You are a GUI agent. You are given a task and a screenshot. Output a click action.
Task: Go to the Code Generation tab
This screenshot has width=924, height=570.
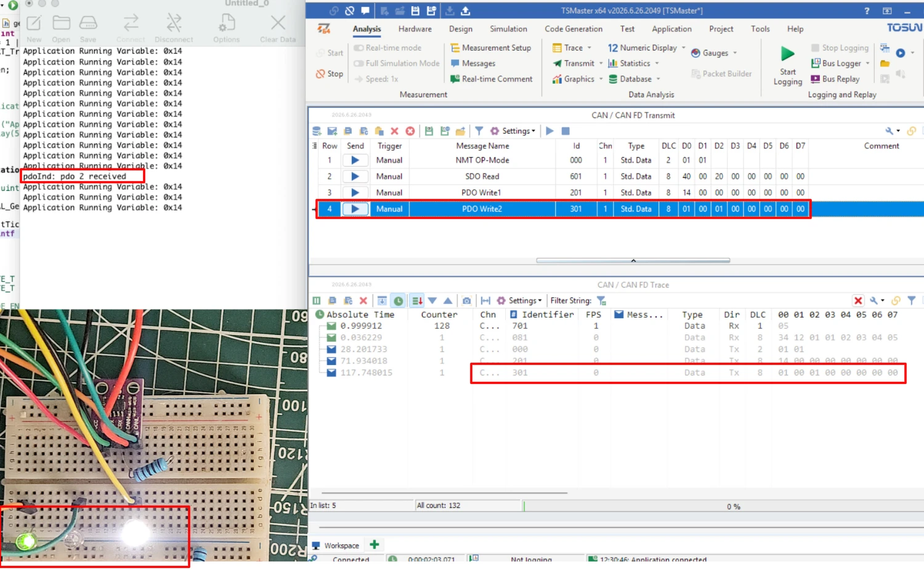pyautogui.click(x=573, y=29)
